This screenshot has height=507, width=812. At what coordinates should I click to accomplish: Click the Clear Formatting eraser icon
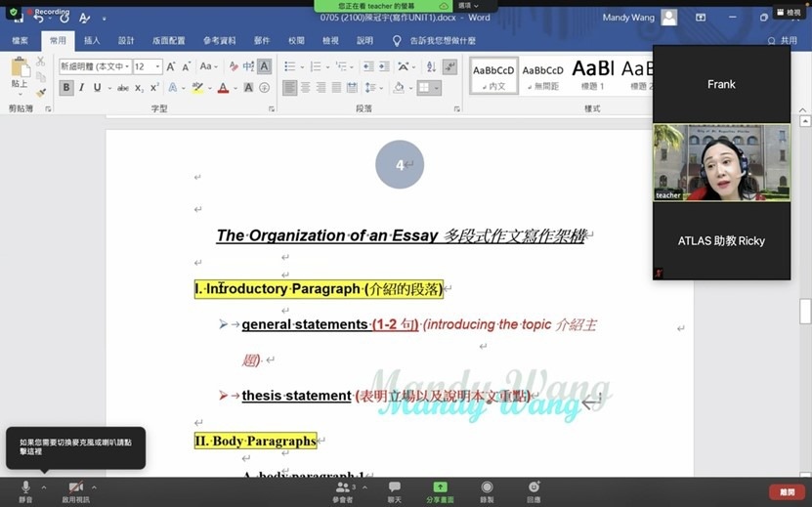tap(234, 66)
